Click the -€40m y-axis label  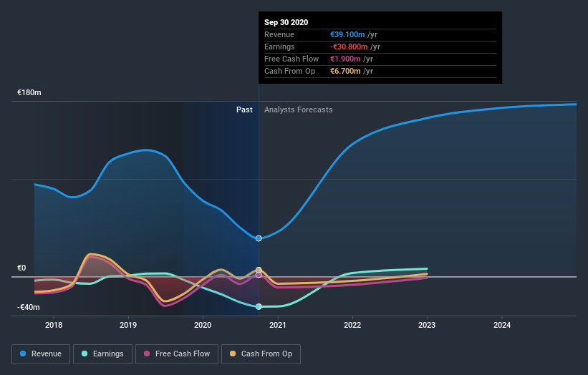[x=29, y=307]
